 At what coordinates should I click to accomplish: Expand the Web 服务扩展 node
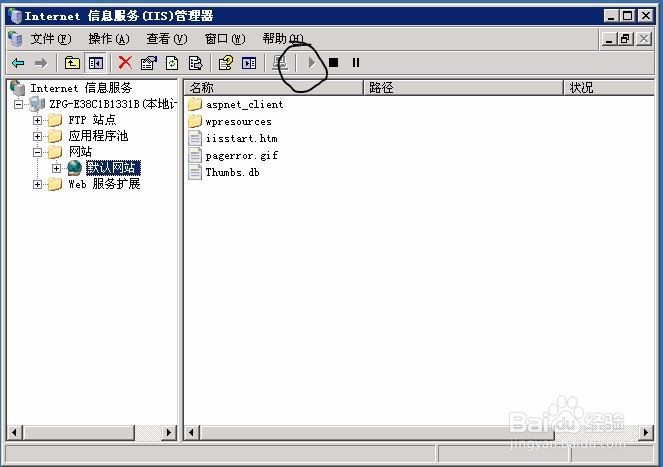point(37,184)
